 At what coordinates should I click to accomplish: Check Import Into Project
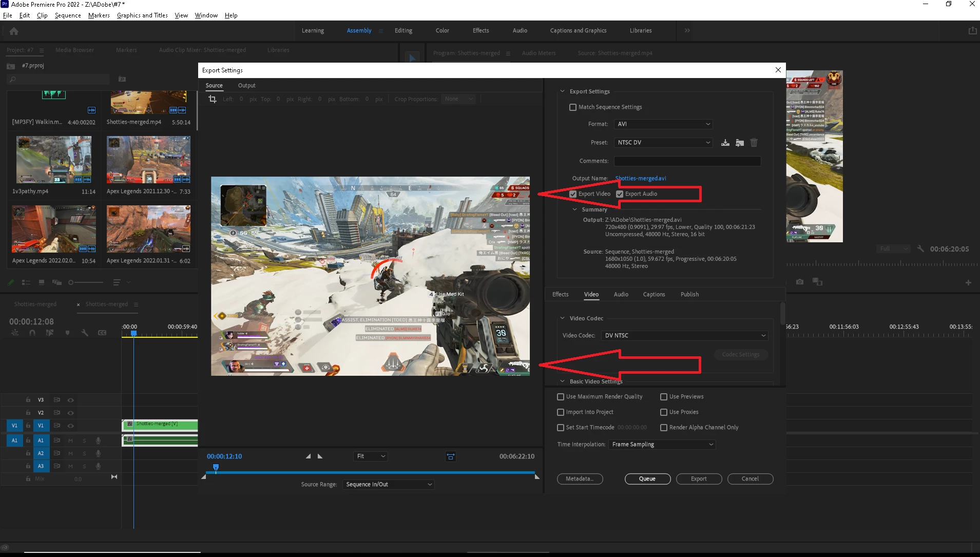[x=561, y=412]
